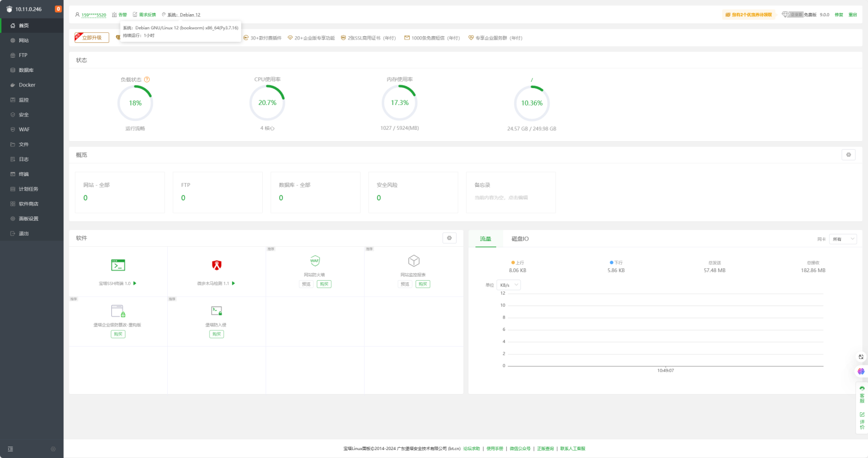This screenshot has height=458, width=868.
Task: Click the CPU使用率 circular gauge
Action: [267, 103]
